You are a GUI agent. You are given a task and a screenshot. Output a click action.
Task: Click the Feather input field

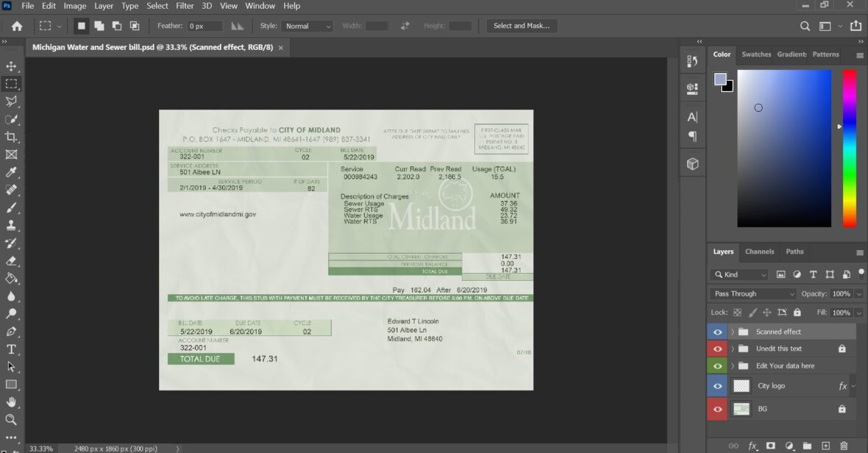click(204, 26)
